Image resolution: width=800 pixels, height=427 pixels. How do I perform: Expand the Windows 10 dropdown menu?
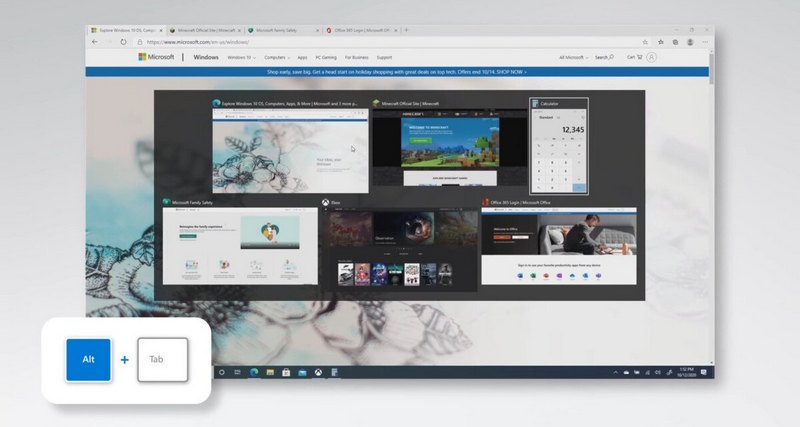click(240, 57)
